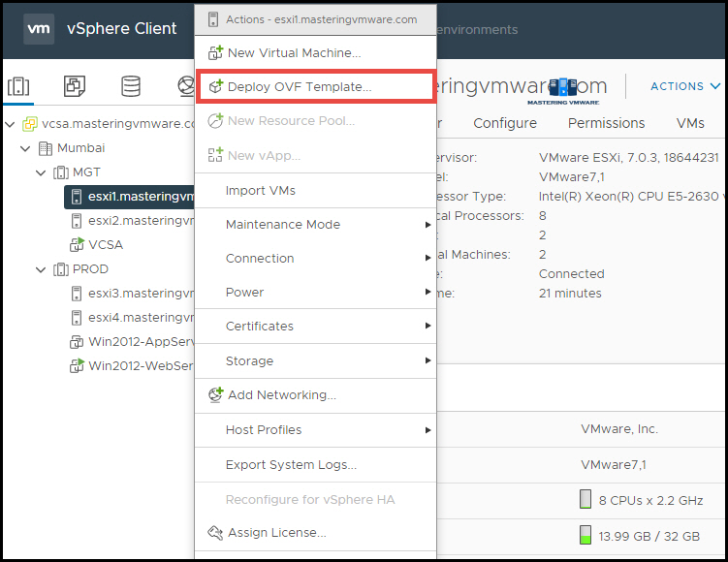The image size is (728, 562).
Task: Choose New Virtual Machine from the menu
Action: (315, 53)
